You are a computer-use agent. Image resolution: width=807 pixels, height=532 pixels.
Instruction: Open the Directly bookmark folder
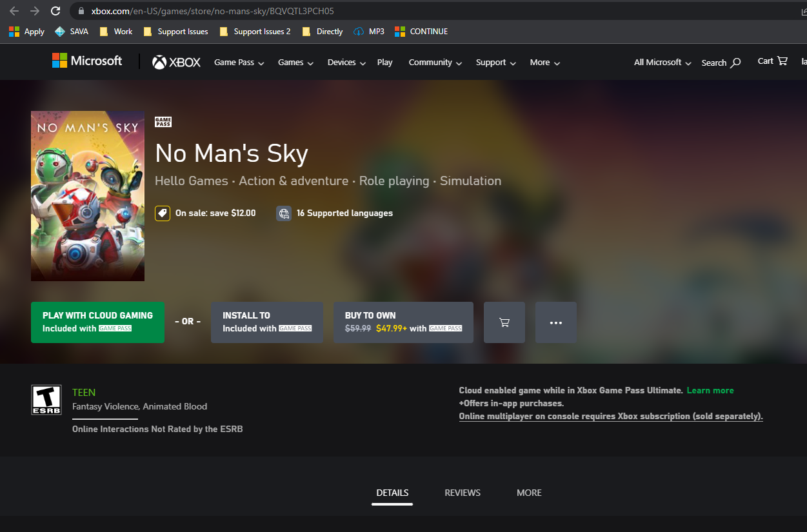point(322,32)
